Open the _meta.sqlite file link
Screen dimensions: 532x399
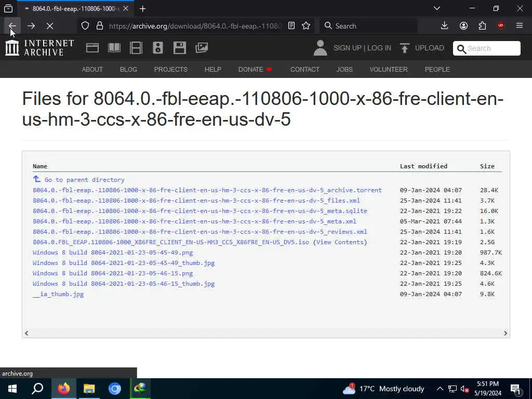tap(200, 211)
